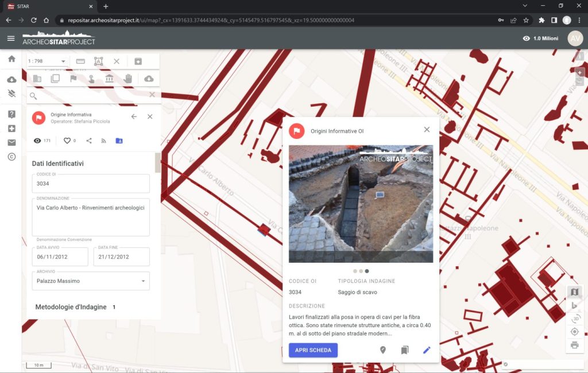This screenshot has height=373, width=588.
Task: Click the save-to-box toolbar icon
Action: click(x=138, y=61)
